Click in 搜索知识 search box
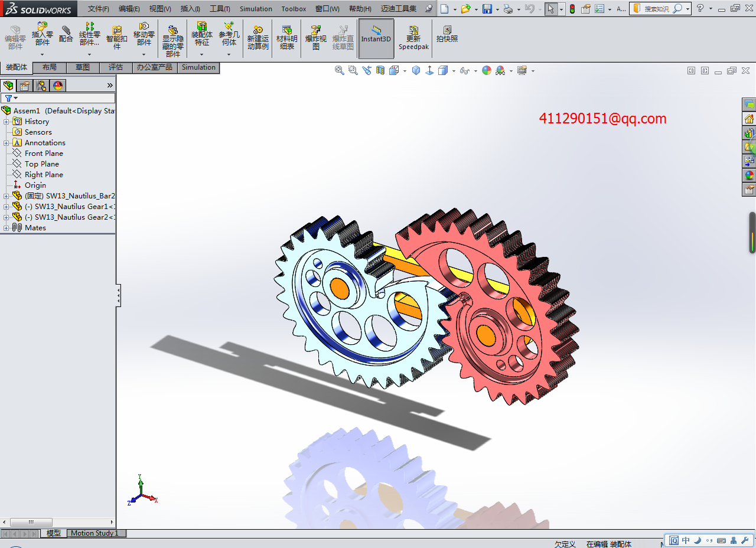 click(x=657, y=9)
